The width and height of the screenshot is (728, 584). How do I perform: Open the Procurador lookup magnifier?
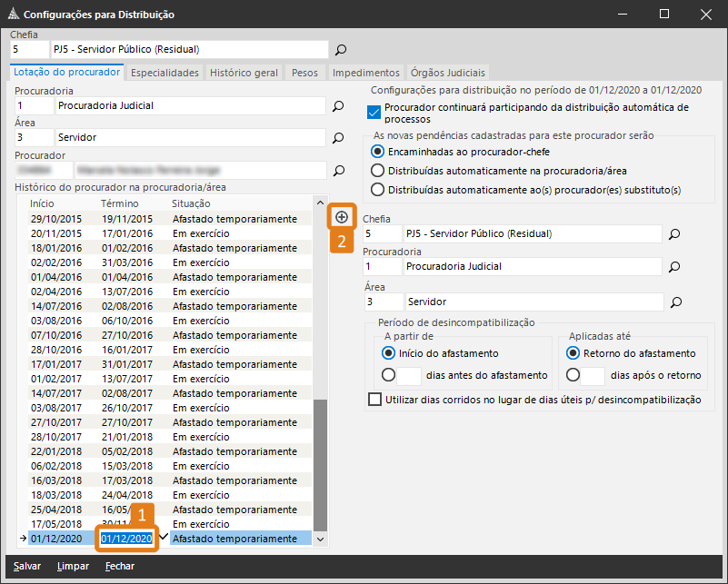338,170
